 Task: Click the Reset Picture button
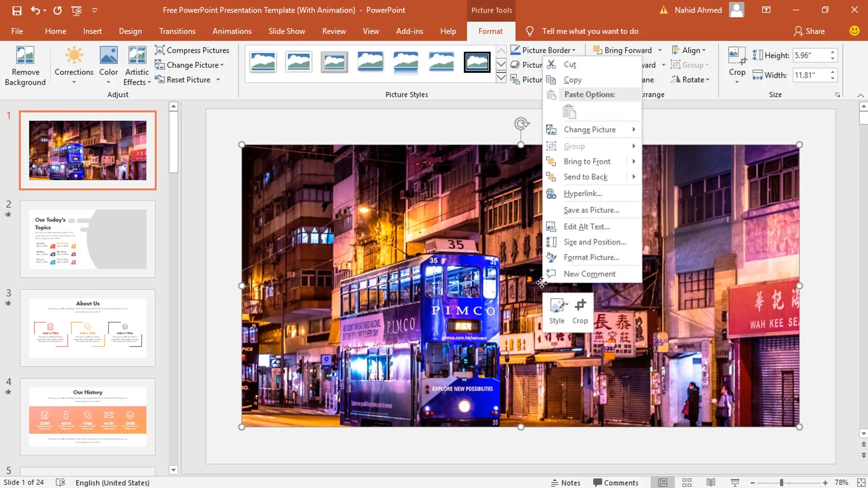183,80
